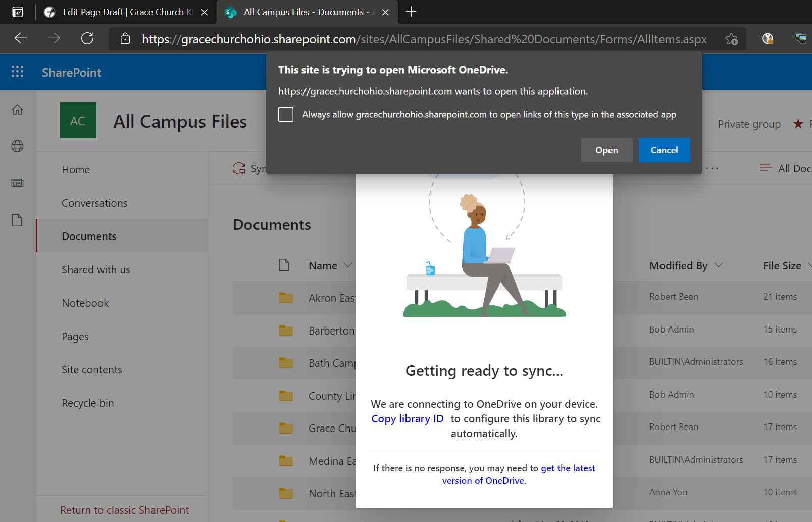Click the Medina East folder icon
Image resolution: width=812 pixels, height=522 pixels.
[286, 461]
